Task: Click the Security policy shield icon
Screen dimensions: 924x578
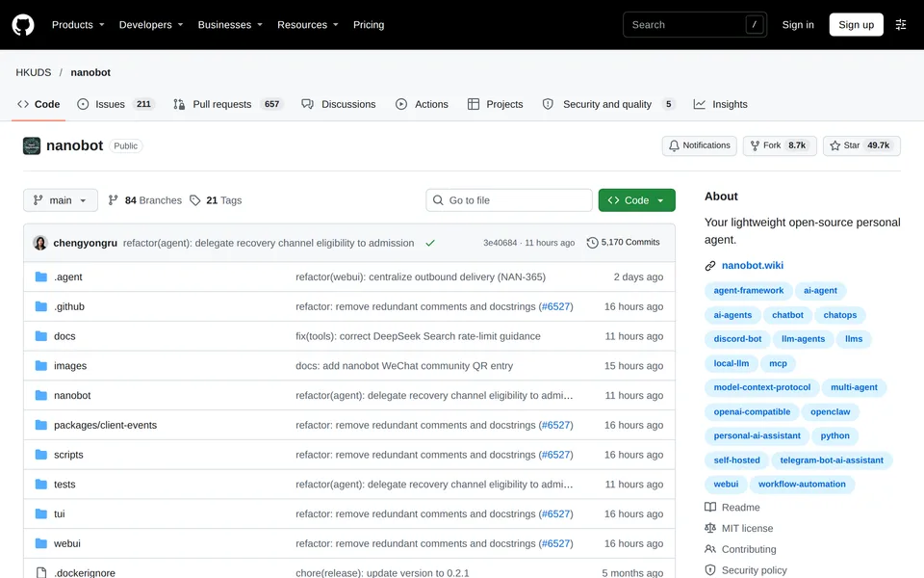Action: tap(710, 569)
